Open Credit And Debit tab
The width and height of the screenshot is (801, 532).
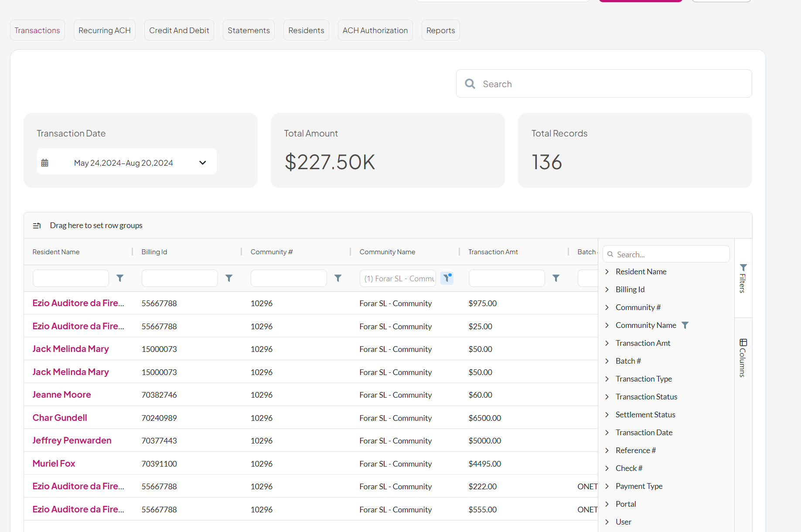[179, 31]
